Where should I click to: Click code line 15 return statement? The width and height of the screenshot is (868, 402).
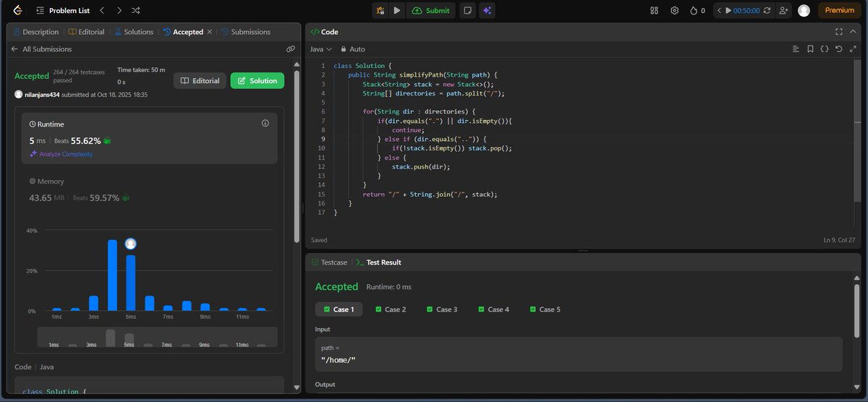tap(430, 194)
